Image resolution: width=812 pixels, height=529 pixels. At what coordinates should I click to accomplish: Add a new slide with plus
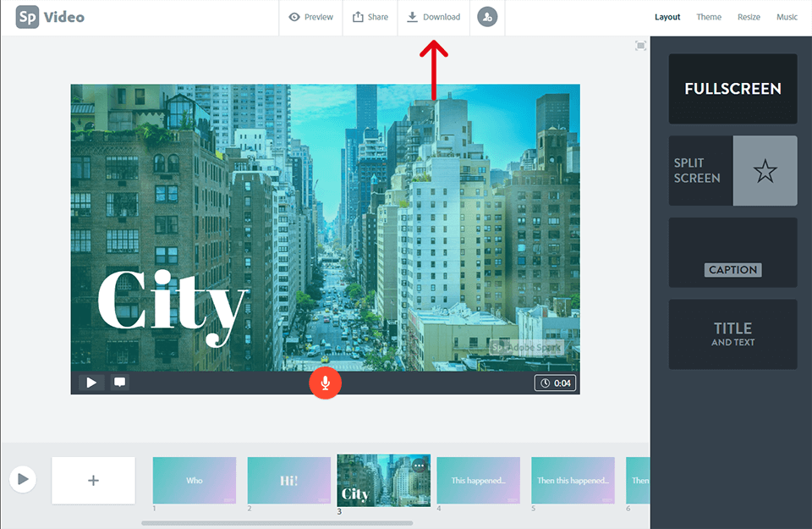coord(93,480)
